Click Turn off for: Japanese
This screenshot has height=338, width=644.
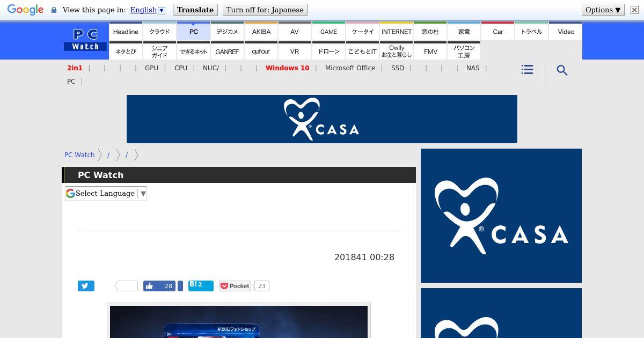click(x=265, y=10)
